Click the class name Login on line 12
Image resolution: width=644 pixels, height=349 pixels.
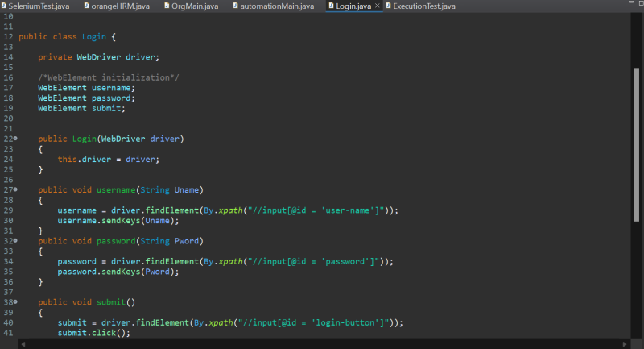94,36
